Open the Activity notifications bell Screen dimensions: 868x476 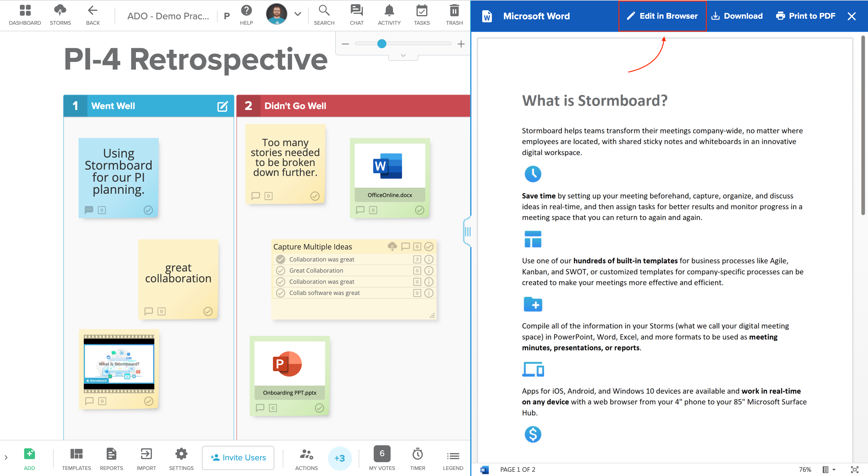(x=389, y=15)
